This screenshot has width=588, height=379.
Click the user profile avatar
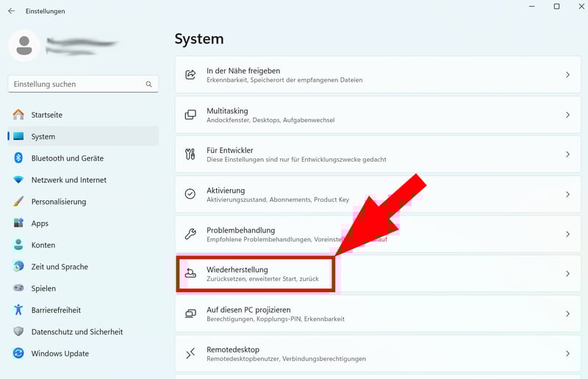(24, 46)
